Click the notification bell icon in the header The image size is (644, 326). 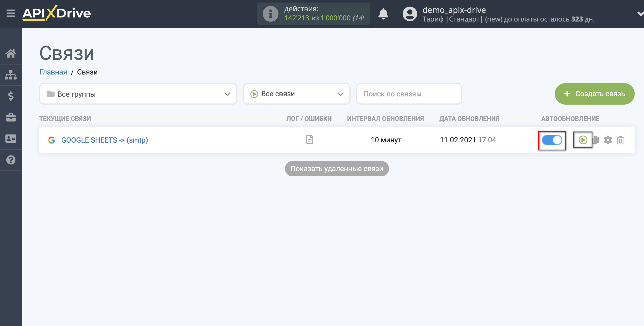[383, 12]
